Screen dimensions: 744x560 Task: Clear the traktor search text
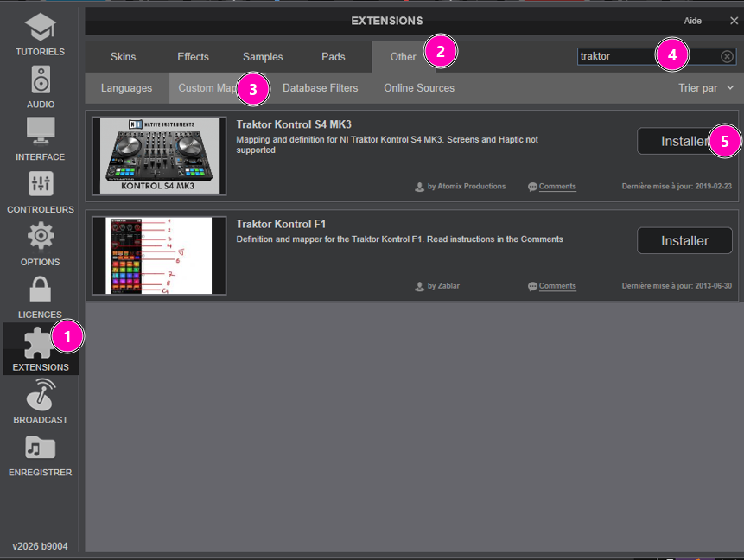pyautogui.click(x=727, y=56)
